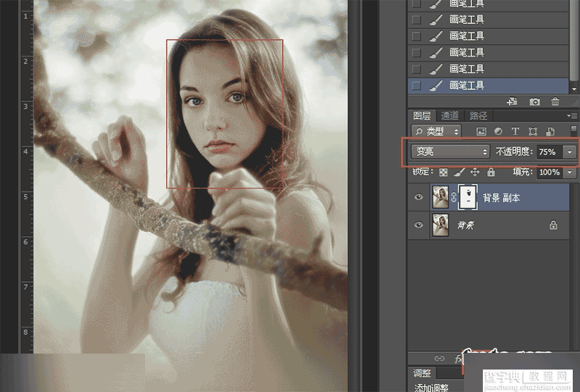Toggle visibility eye of 背景 副本 layer

pyautogui.click(x=418, y=197)
